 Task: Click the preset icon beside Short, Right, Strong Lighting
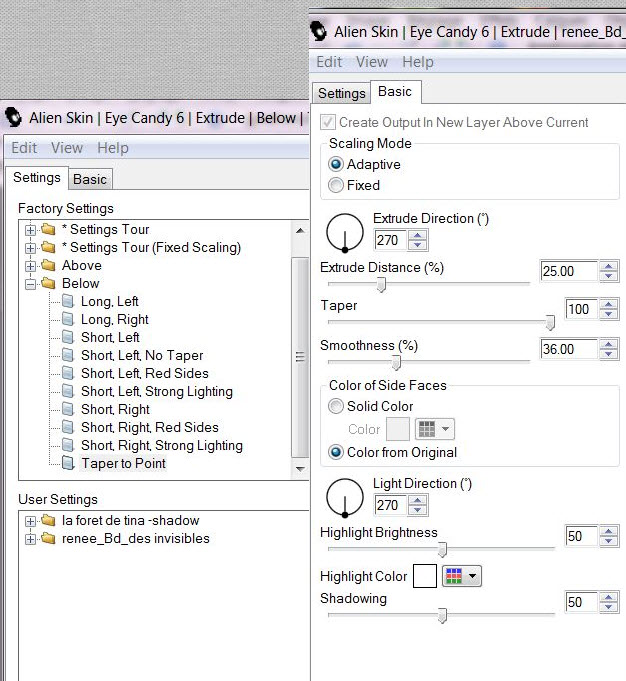68,445
